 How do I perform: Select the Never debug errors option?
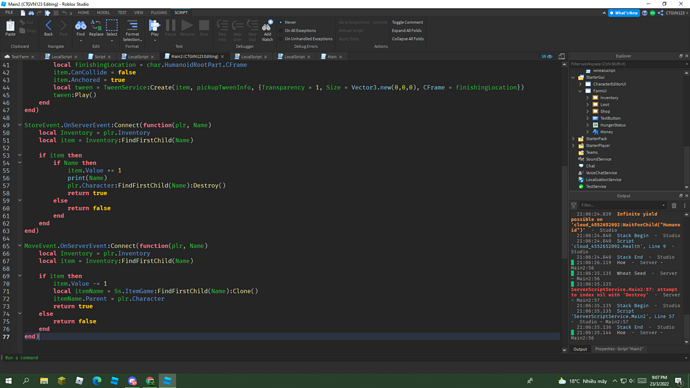coord(288,22)
